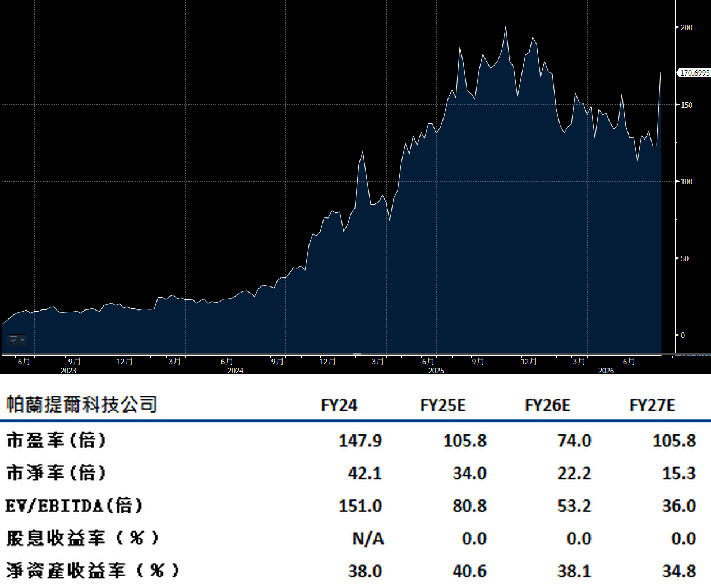Click the 2025 year label on x-axis

(x=436, y=371)
